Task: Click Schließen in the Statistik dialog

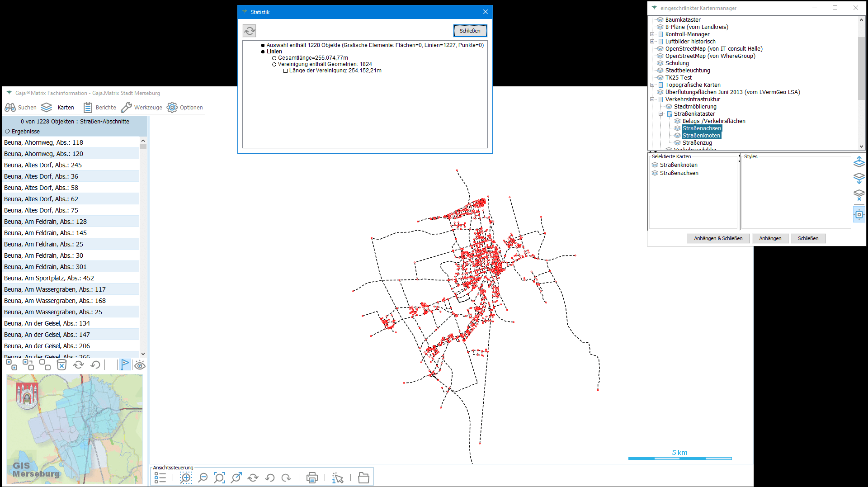Action: [470, 31]
